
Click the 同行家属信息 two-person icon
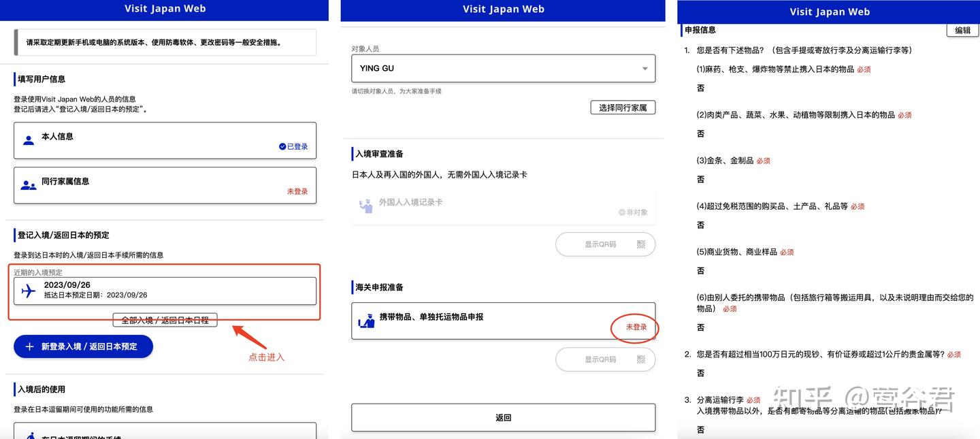[x=29, y=185]
